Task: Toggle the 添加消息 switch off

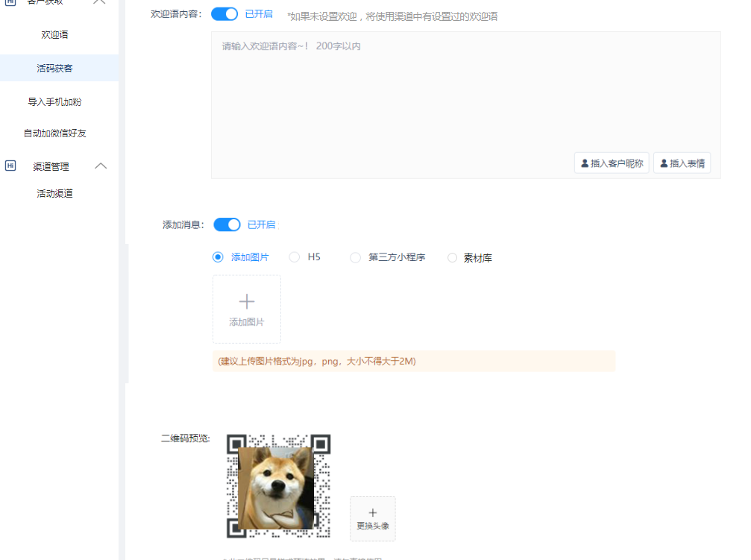Action: click(227, 224)
